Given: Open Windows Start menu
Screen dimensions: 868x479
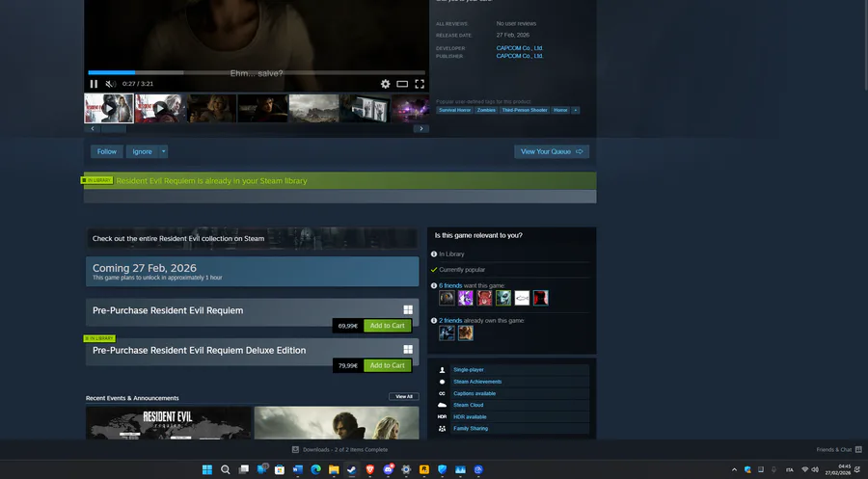Looking at the screenshot, I should [x=207, y=469].
